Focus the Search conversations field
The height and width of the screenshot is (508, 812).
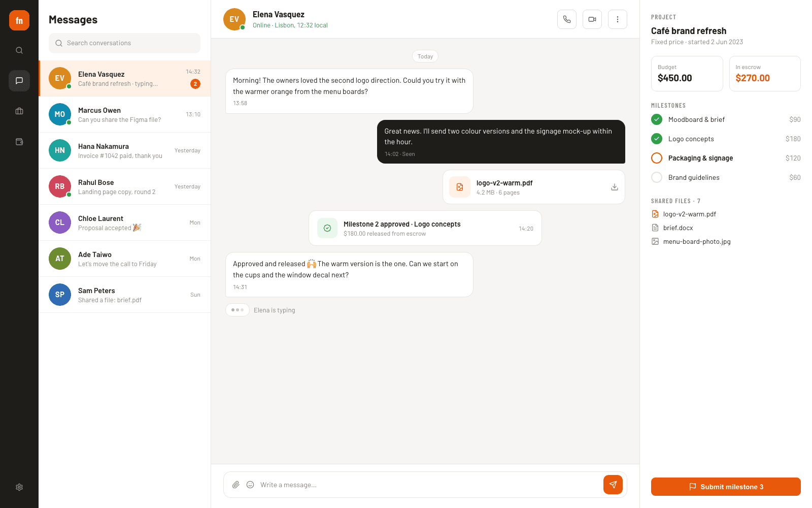124,43
